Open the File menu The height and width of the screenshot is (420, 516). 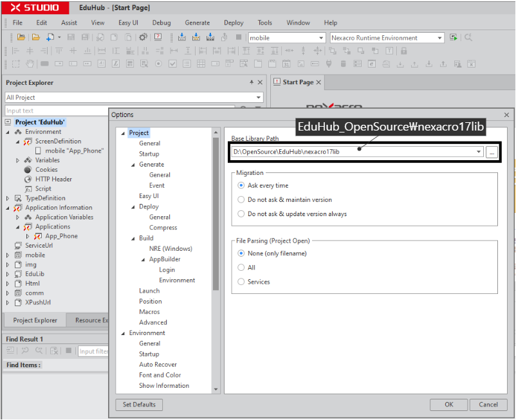[x=17, y=23]
